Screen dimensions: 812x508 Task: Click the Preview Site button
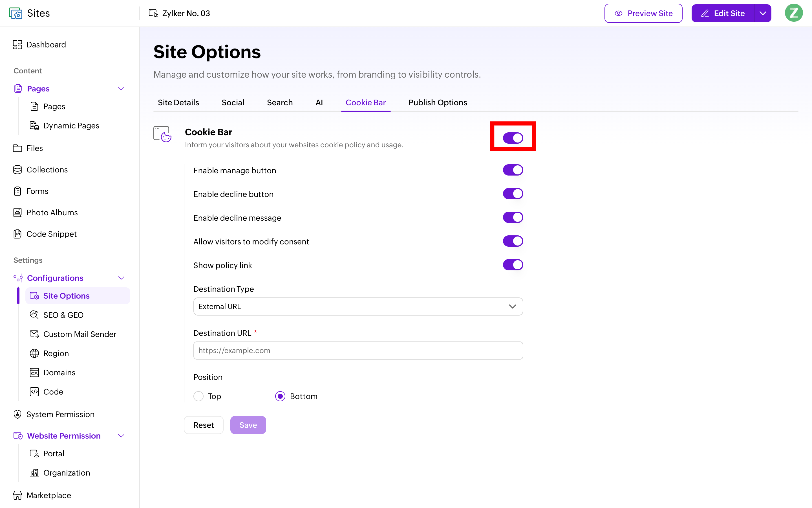coord(643,14)
